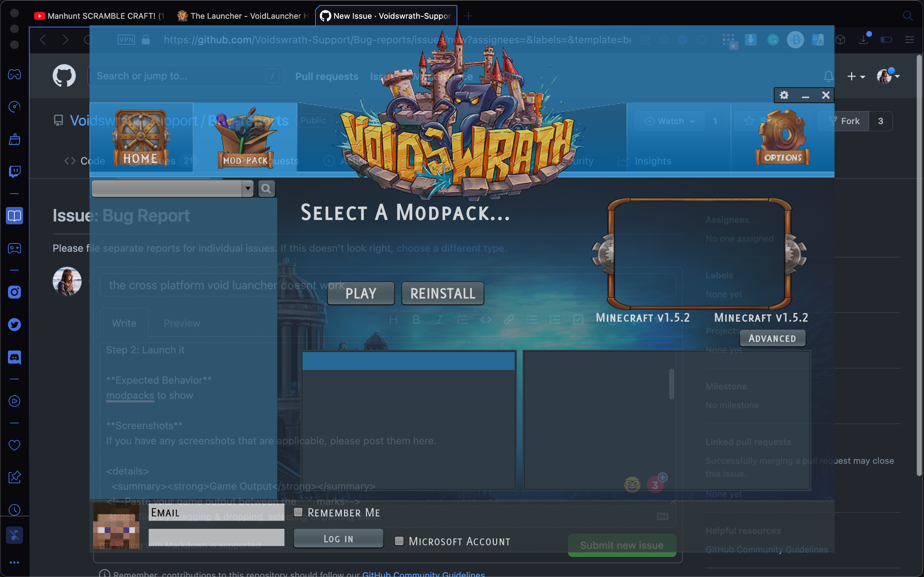Select the Home icon in VoidLauncher
Image resolution: width=924 pixels, height=577 pixels.
pos(140,137)
